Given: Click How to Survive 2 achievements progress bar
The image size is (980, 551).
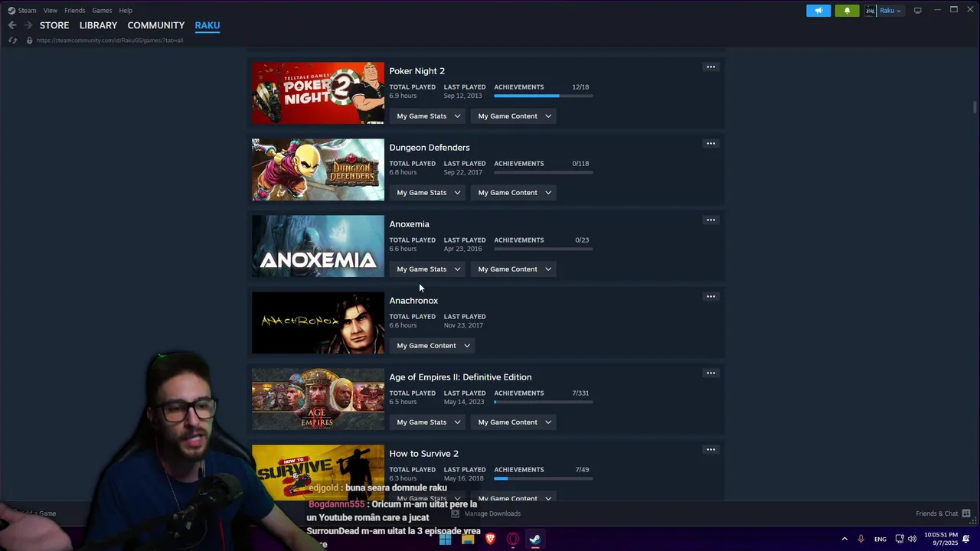Looking at the screenshot, I should click(x=544, y=478).
